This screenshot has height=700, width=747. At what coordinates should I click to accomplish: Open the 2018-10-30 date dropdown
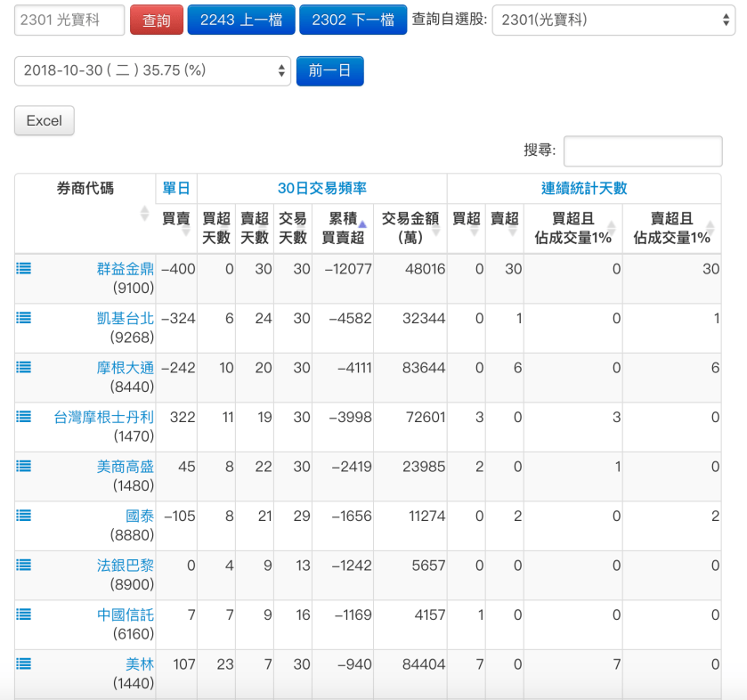coord(152,69)
